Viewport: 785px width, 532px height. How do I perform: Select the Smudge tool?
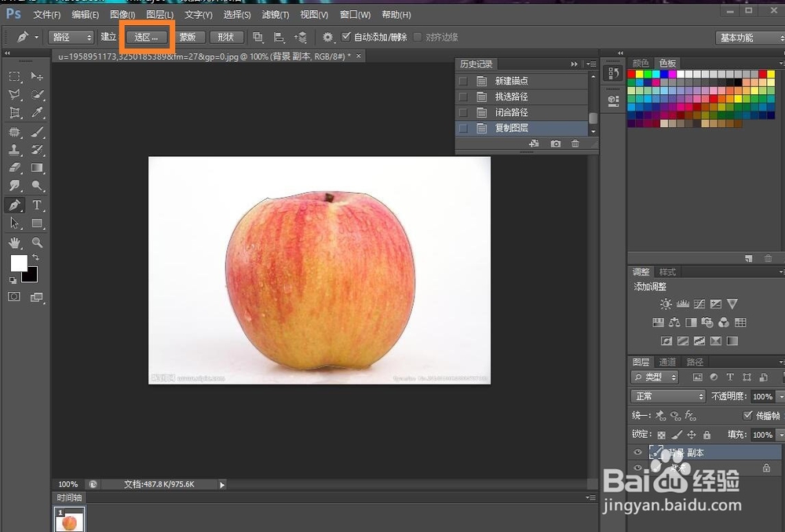14,186
